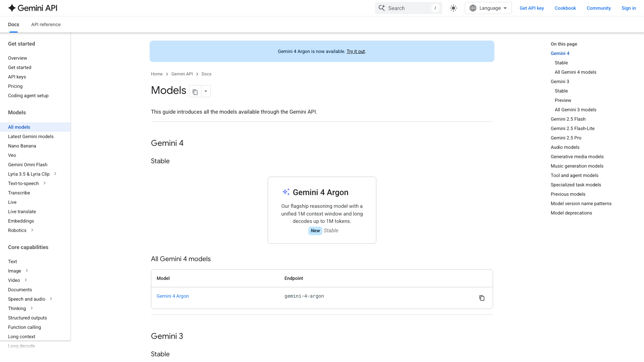Jump to Gemini 2.5 Flash-Lite in outline
The height and width of the screenshot is (362, 644).
[573, 128]
